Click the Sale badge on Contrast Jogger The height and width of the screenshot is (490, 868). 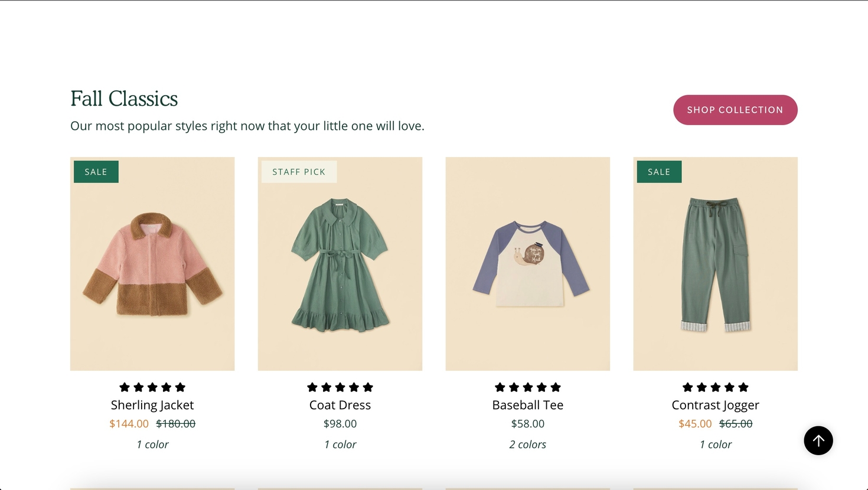pos(659,172)
